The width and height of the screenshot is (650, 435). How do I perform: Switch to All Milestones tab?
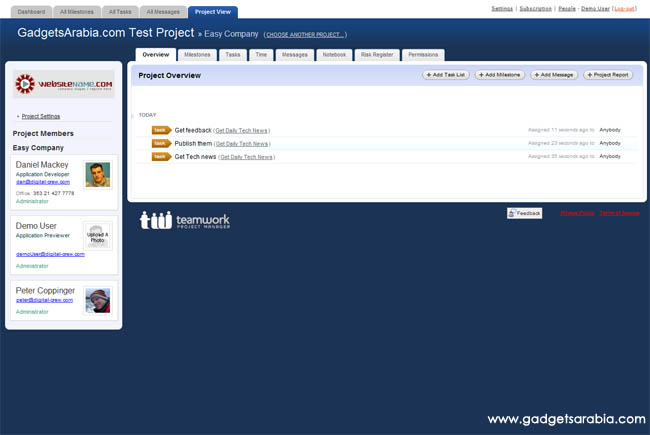pos(77,12)
